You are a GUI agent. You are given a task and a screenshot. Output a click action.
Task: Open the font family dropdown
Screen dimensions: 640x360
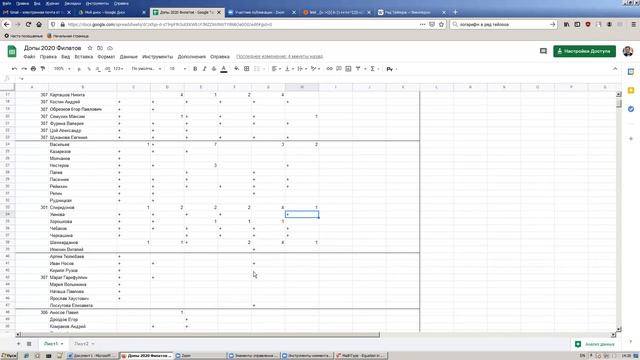(147, 69)
